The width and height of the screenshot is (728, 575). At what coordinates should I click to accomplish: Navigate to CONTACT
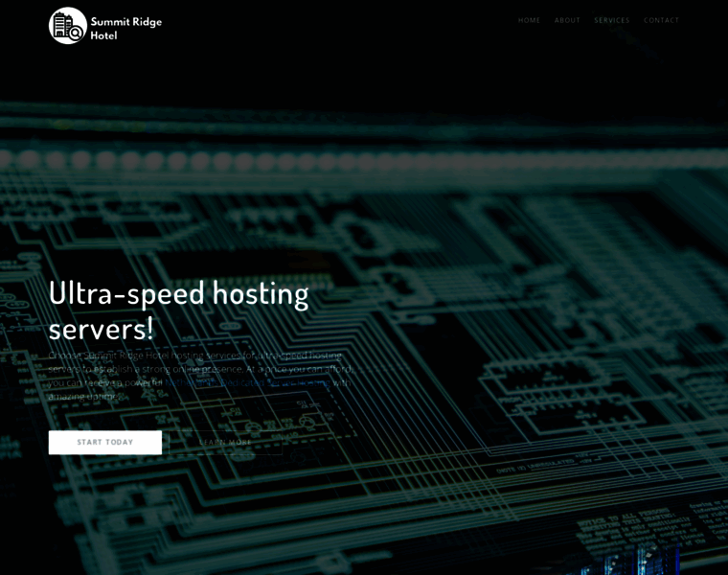(661, 20)
